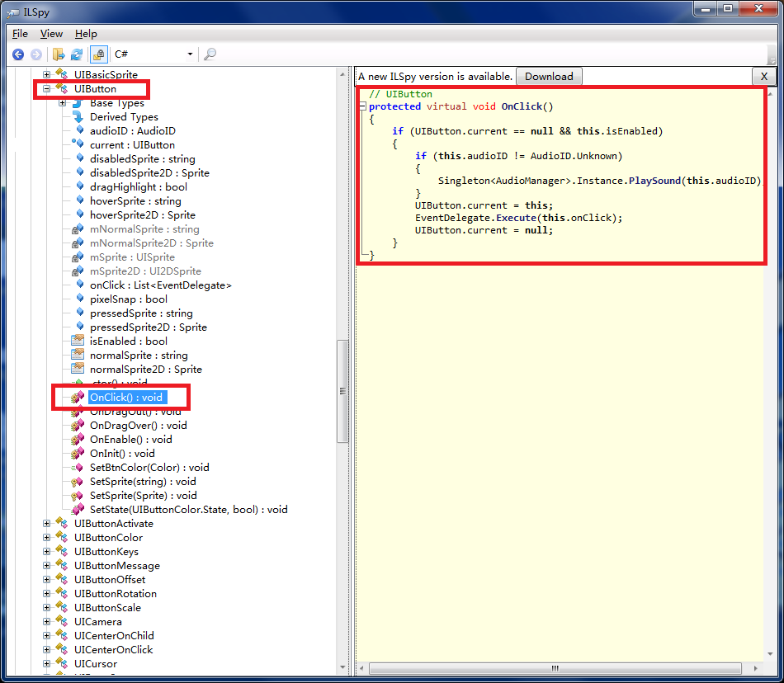Click the SetSprite(Sprite) method icon

point(77,496)
